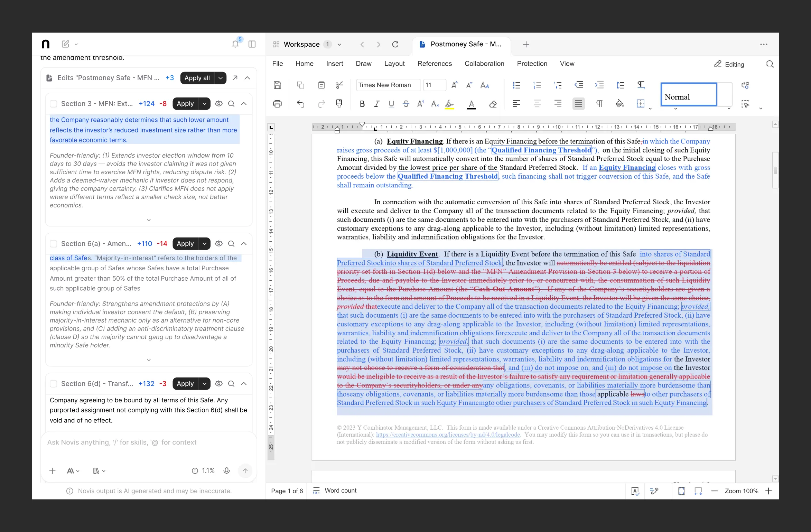The width and height of the screenshot is (811, 532).
Task: Toggle bold formatting
Action: 362,104
